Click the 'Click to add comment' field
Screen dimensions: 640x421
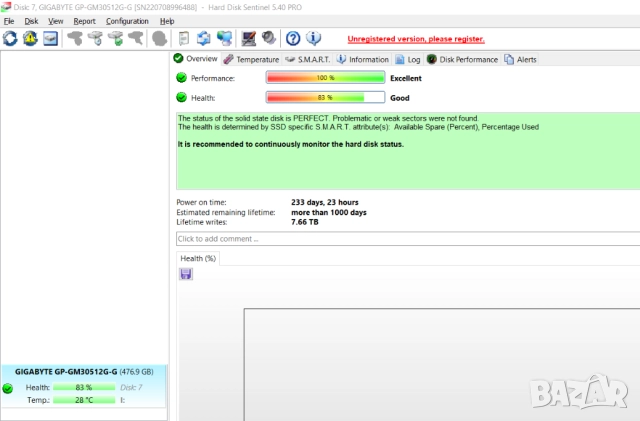400,239
